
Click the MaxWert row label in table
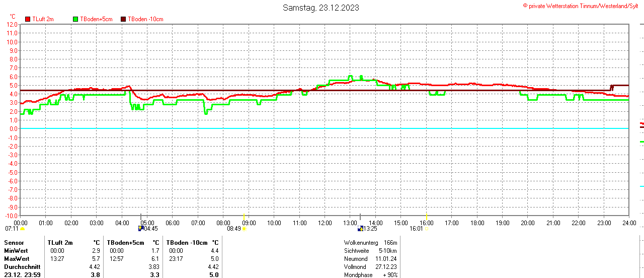(17, 258)
